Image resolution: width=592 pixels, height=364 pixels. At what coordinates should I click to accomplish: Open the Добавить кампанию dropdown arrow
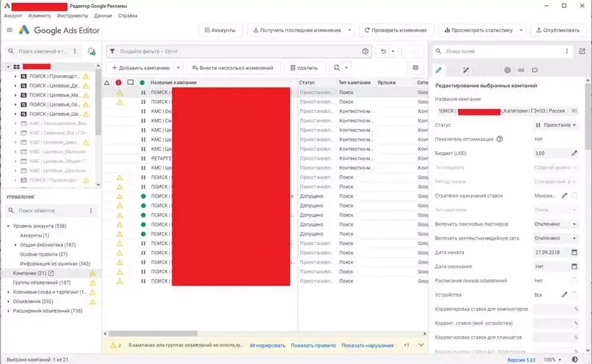(x=178, y=68)
